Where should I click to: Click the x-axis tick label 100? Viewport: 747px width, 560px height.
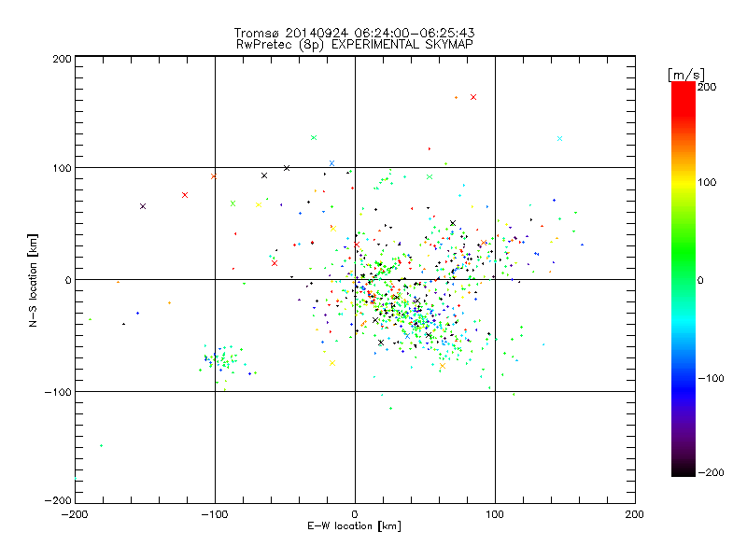[x=495, y=514]
